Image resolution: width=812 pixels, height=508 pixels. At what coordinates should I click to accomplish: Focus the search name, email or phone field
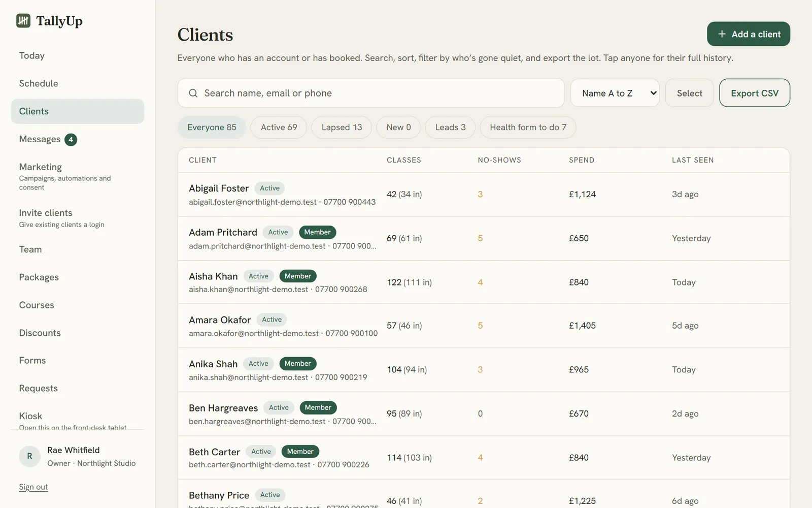point(371,93)
